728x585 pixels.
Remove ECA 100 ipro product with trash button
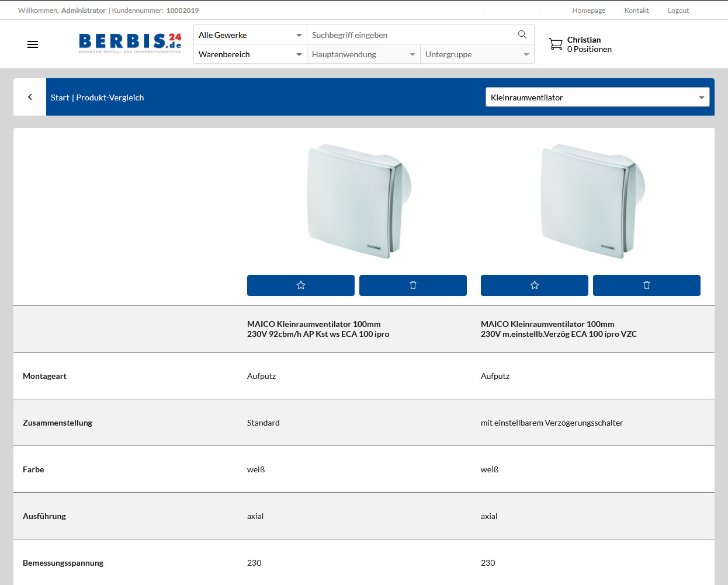(413, 285)
